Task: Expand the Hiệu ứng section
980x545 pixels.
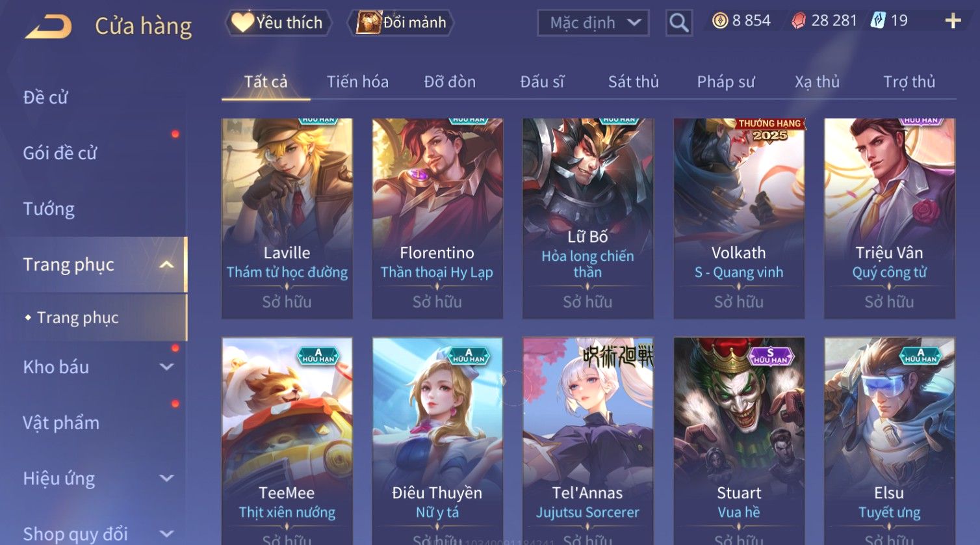Action: point(166,478)
